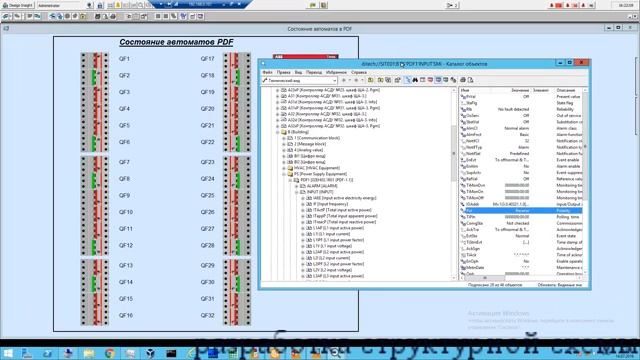Click the green QF2 breaker switch graphic

pyautogui.click(x=94, y=77)
